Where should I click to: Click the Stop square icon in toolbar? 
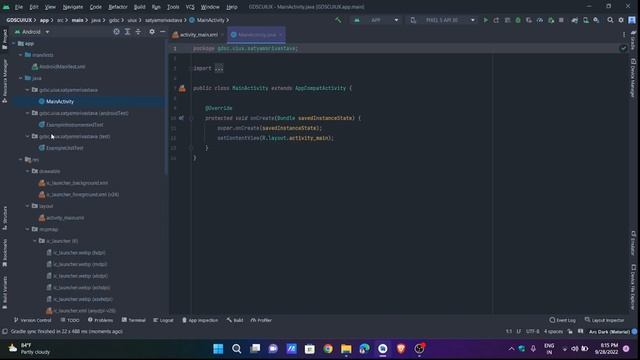click(561, 20)
